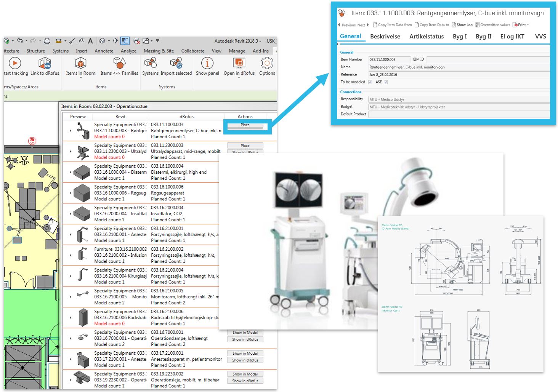
Task: Open the Artikelstatus tab
Action: pos(427,37)
